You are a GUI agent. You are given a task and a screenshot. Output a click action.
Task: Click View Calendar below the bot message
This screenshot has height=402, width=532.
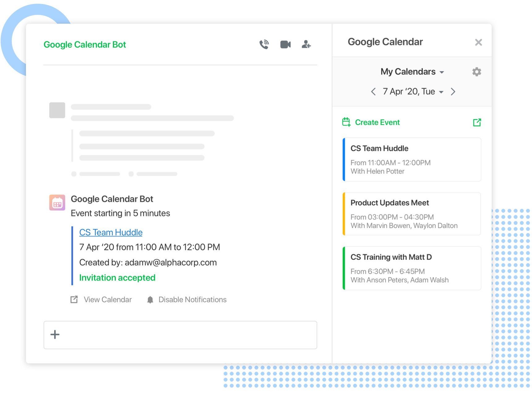click(x=108, y=300)
